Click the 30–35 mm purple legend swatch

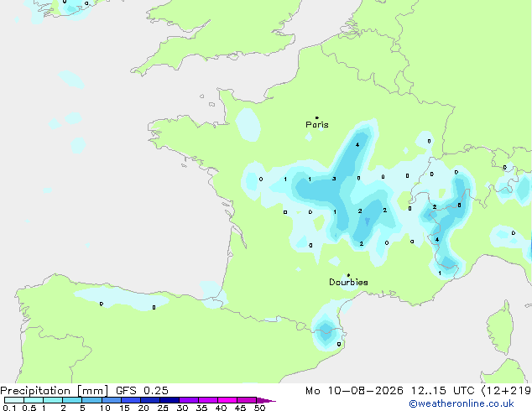coord(189,400)
